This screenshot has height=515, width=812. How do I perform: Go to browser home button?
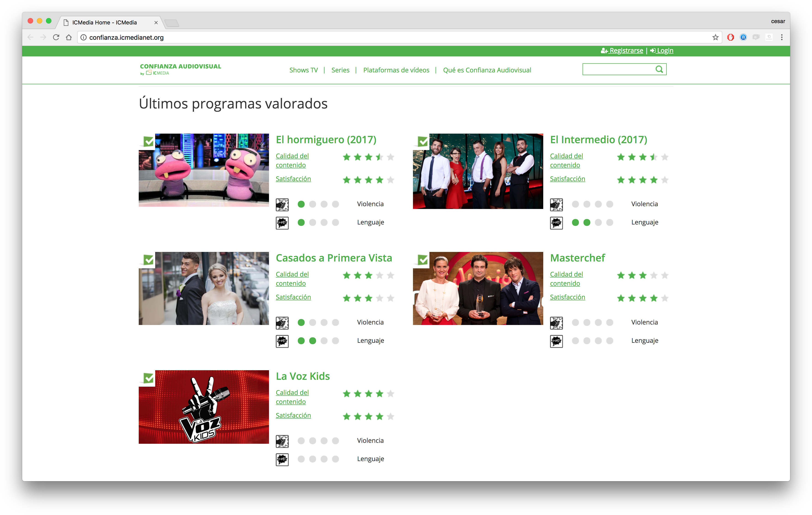(x=69, y=37)
